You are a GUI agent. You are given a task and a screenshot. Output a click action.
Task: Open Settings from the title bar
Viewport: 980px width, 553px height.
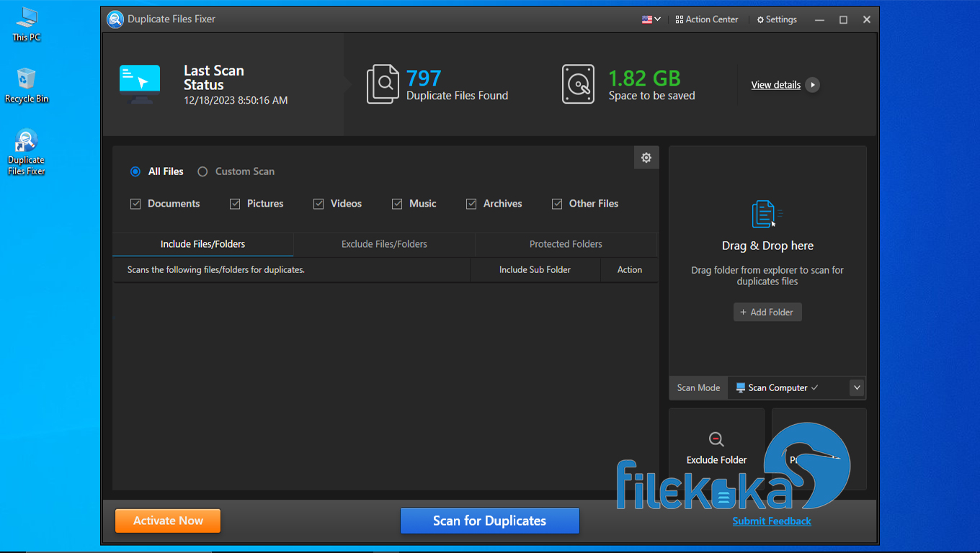coord(777,19)
